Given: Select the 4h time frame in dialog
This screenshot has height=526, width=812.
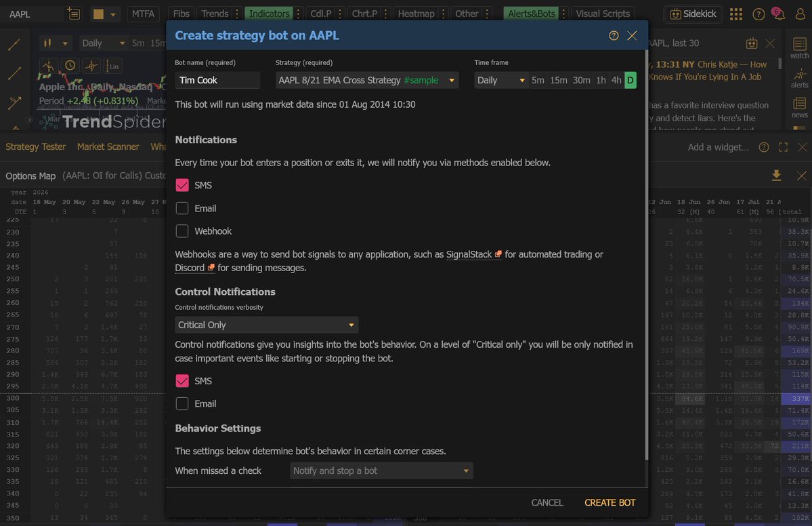Looking at the screenshot, I should tap(616, 81).
